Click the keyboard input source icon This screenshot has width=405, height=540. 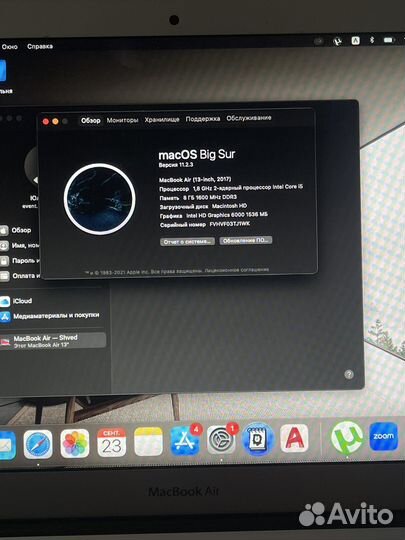pyautogui.click(x=355, y=41)
